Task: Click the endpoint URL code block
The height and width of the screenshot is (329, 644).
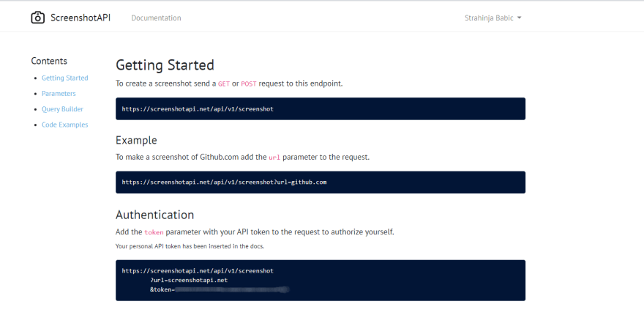Action: coord(321,109)
